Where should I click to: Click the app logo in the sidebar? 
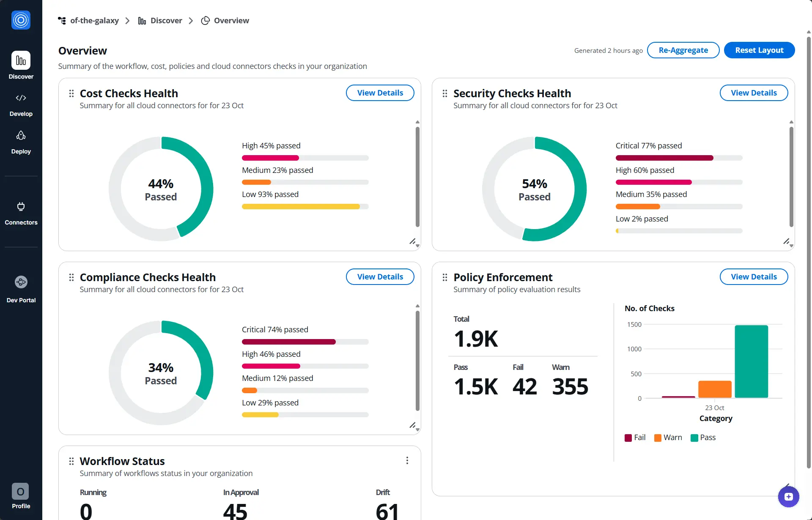(21, 20)
